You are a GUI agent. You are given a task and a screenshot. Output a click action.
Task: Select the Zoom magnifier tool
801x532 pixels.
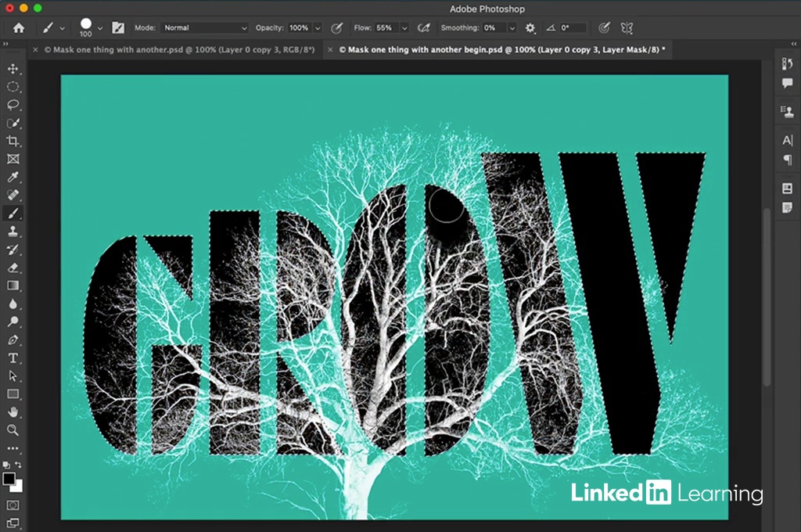(13, 430)
